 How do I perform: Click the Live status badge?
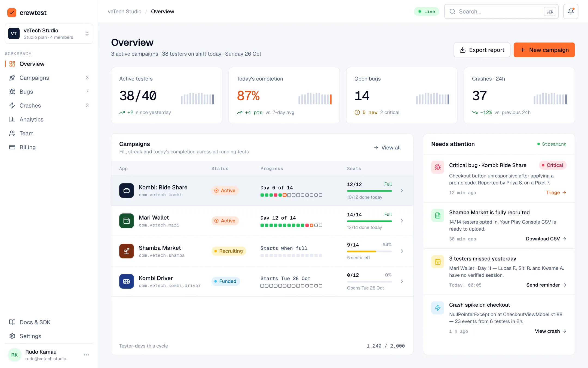[426, 11]
